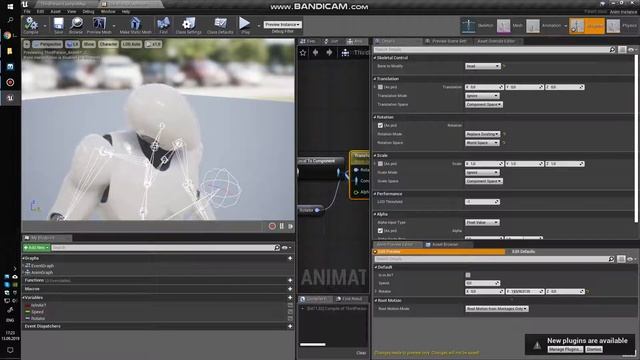Click the Edit Defaults button

(523, 251)
